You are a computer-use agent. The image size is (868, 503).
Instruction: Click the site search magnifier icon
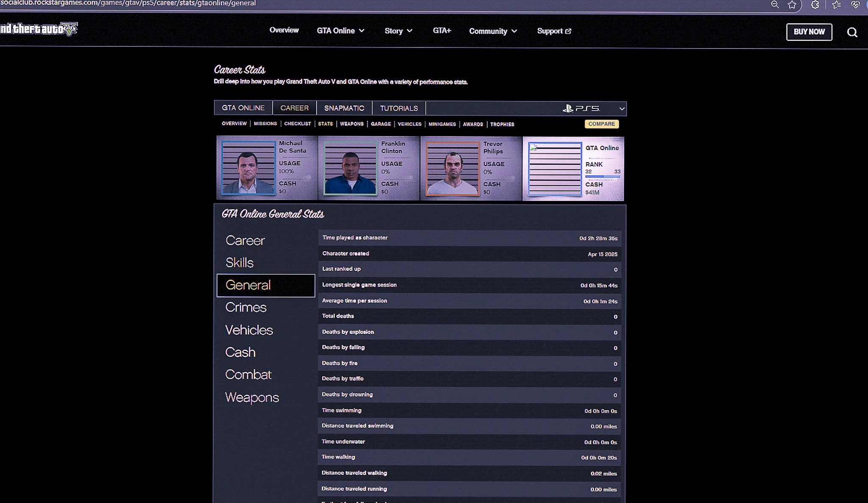(x=852, y=32)
